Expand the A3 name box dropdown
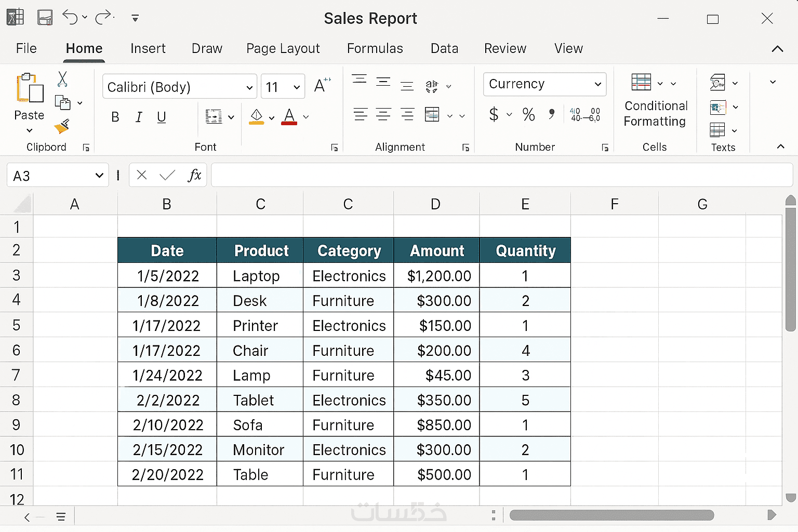This screenshot has width=798, height=532. click(99, 176)
